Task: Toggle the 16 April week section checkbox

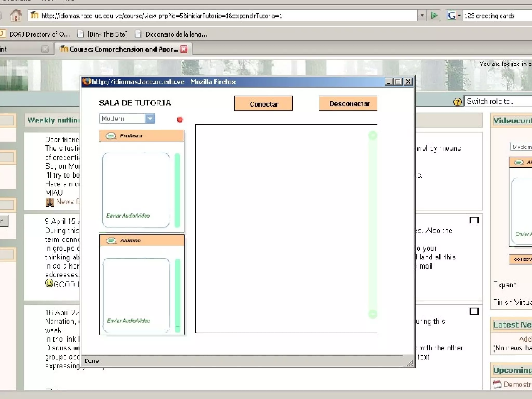Action: [x=474, y=311]
